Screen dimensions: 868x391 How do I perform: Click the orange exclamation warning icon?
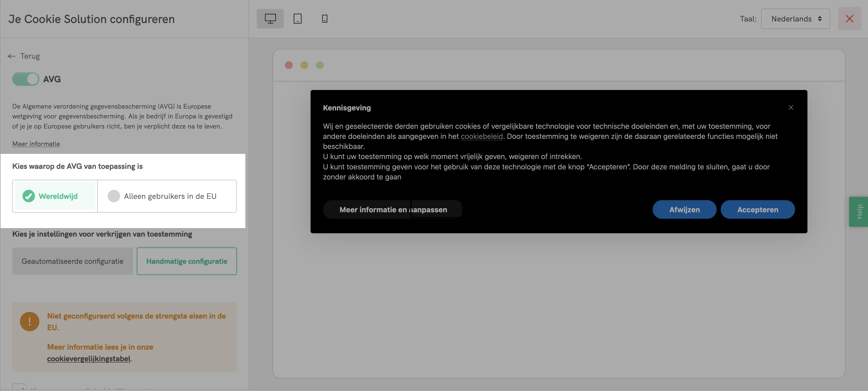[30, 321]
